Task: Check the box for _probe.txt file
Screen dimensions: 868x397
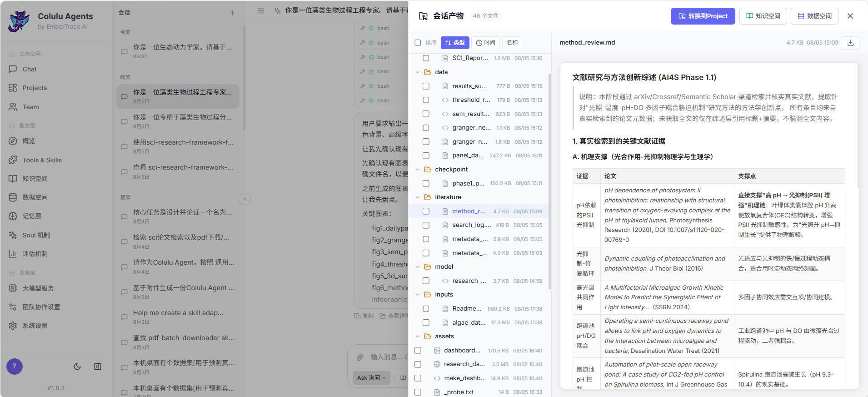Action: tap(418, 392)
